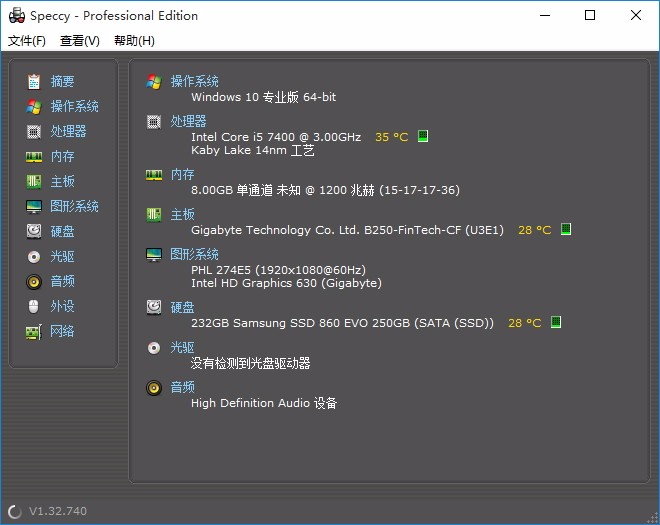
Task: Click the 摘要 clipboard icon in sidebar
Action: click(x=34, y=81)
